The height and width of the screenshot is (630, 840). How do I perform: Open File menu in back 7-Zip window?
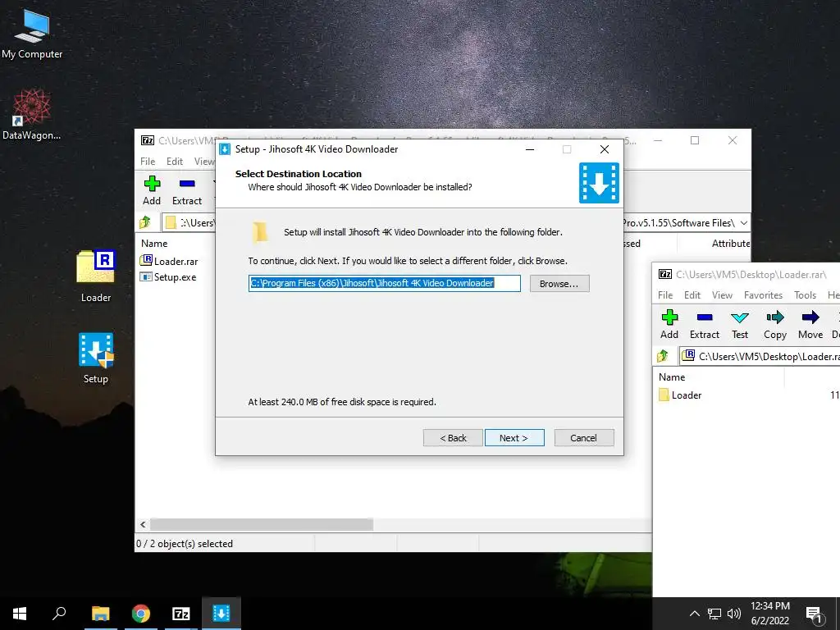[x=148, y=162]
